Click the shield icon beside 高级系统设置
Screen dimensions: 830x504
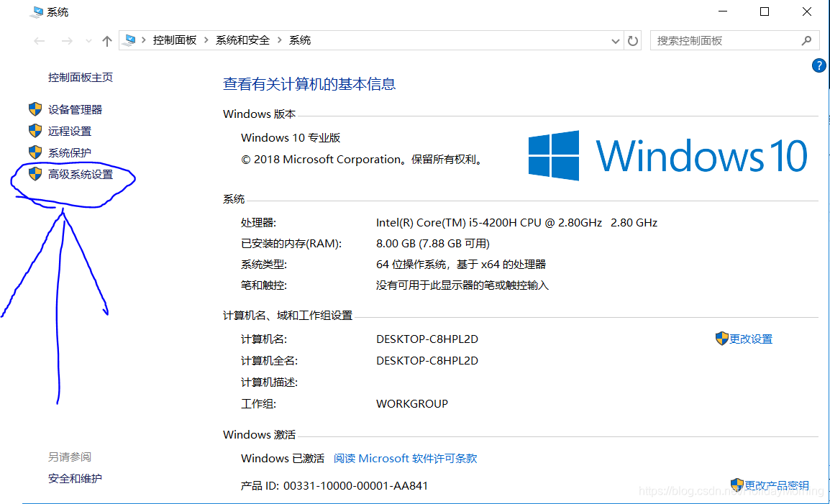tap(35, 174)
